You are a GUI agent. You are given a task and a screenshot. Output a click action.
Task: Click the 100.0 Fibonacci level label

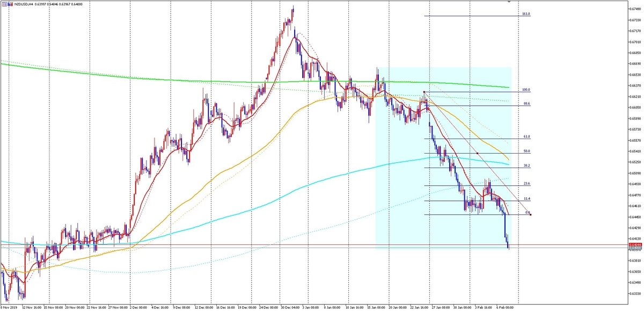point(526,90)
